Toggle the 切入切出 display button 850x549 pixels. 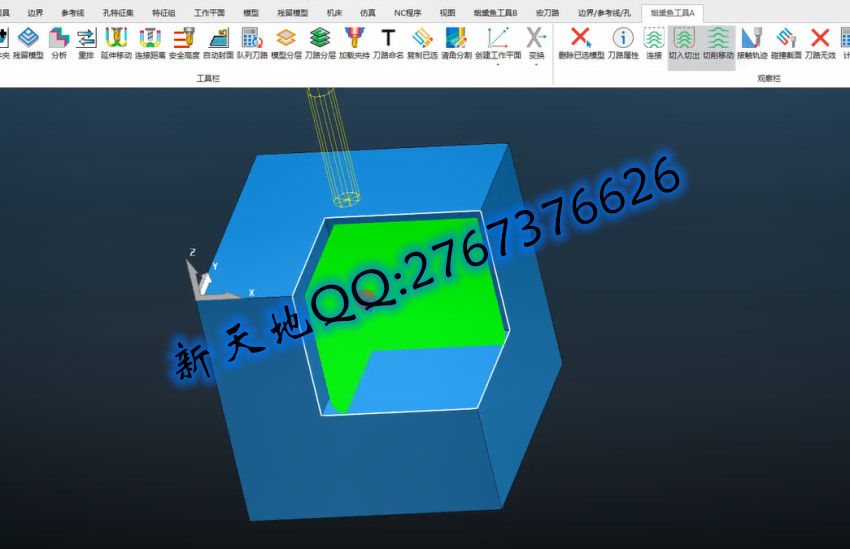[x=684, y=43]
